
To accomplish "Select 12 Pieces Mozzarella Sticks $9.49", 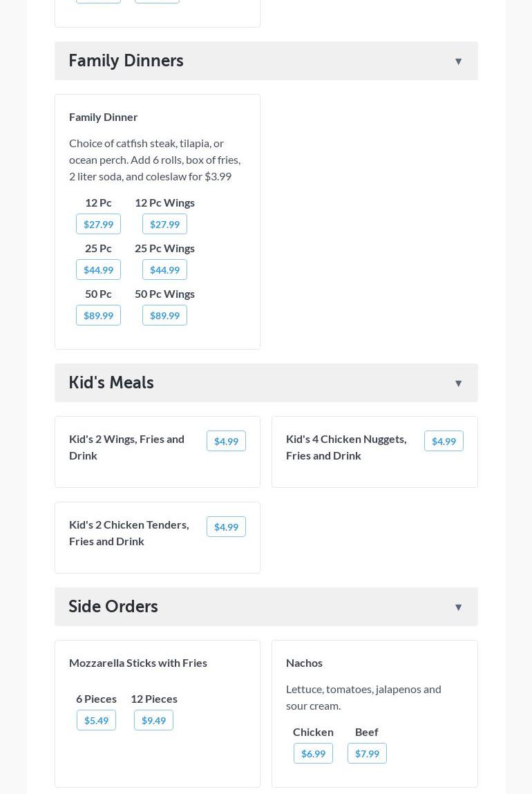I will click(x=153, y=720).
